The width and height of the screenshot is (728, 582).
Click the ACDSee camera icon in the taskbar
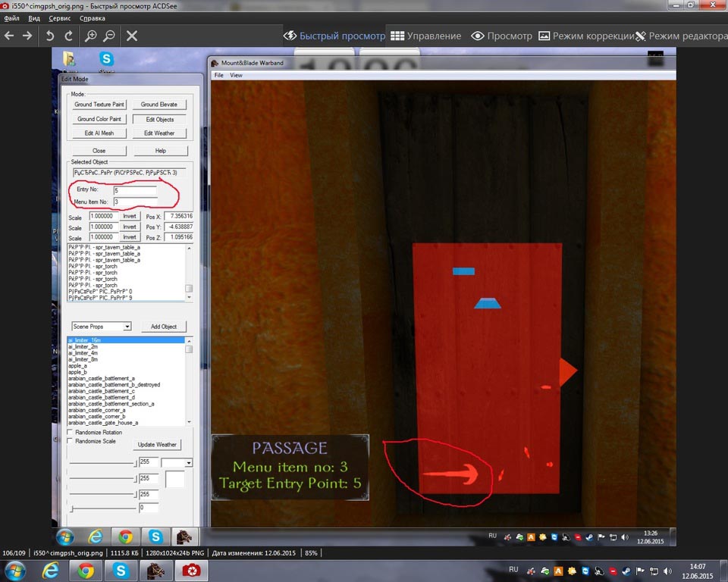pyautogui.click(x=190, y=571)
